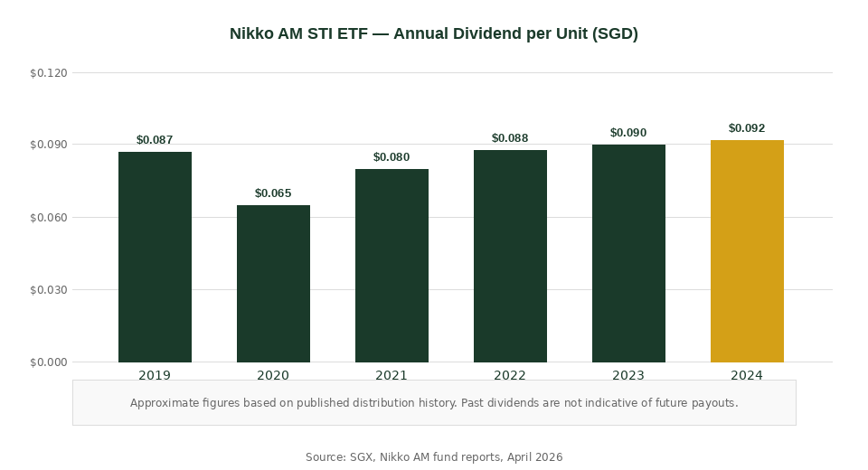Click the $0.092 value label
The image size is (868, 470).
tap(747, 128)
